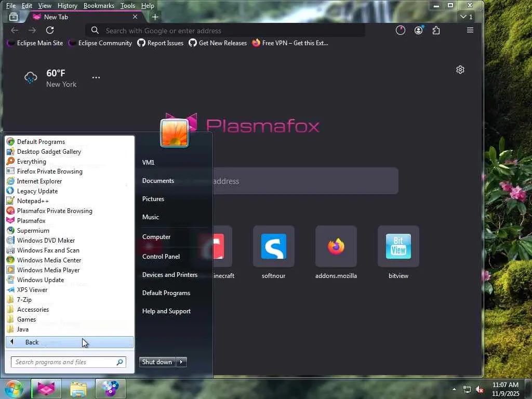Launch Desktop Gadget Gallery from program list
The width and height of the screenshot is (532, 399).
tap(49, 152)
